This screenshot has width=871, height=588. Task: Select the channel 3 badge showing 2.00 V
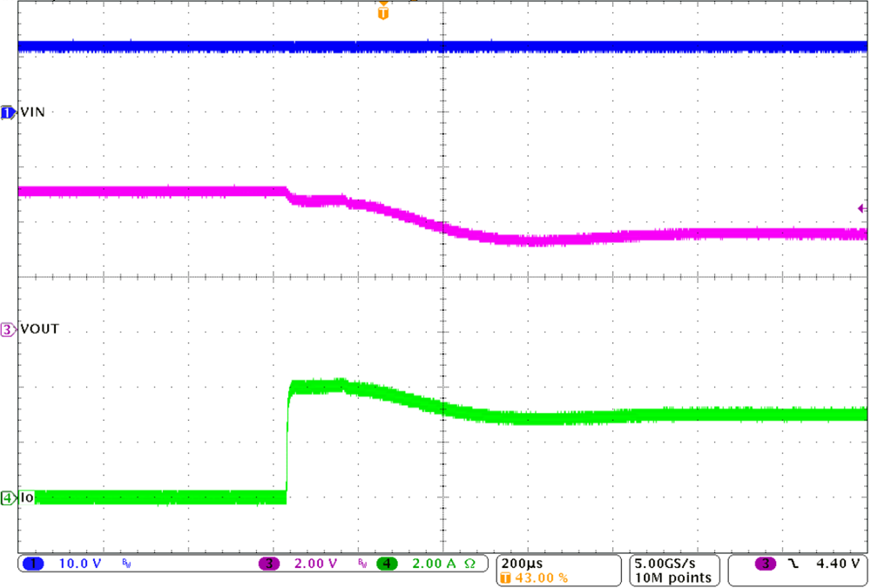point(270,564)
